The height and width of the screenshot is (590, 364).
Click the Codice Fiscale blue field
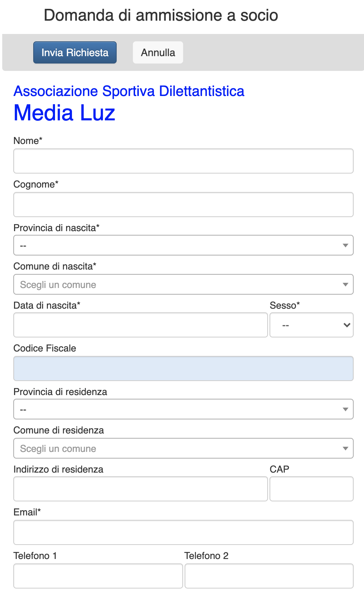(183, 368)
